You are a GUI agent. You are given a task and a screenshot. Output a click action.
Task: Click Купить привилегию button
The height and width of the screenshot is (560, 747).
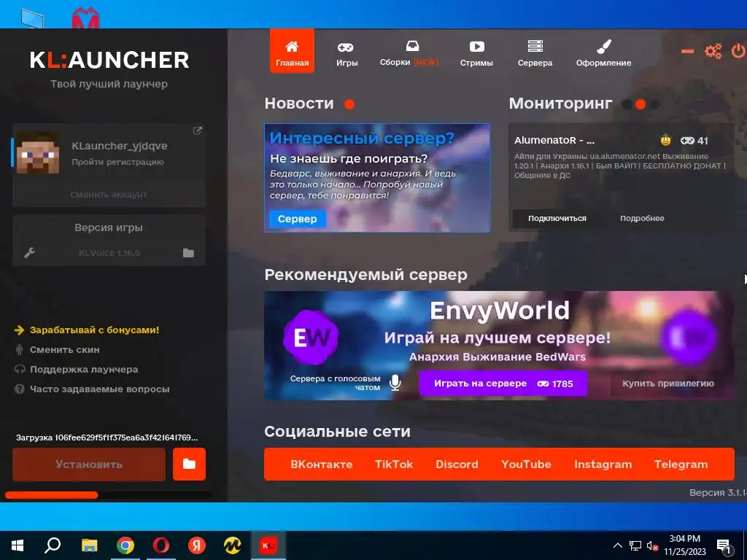click(x=668, y=384)
